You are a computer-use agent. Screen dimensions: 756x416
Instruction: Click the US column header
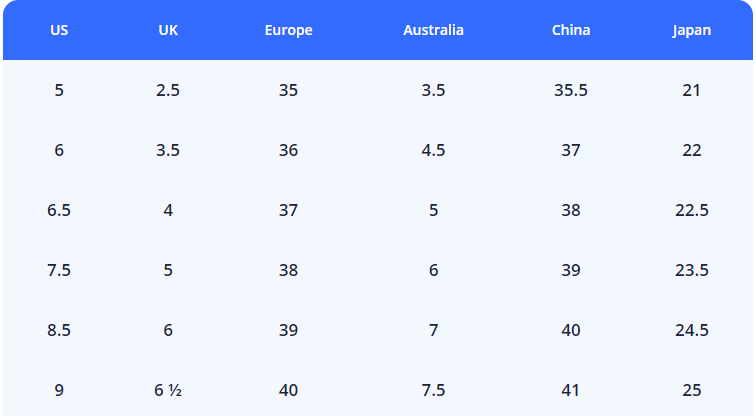coord(59,30)
